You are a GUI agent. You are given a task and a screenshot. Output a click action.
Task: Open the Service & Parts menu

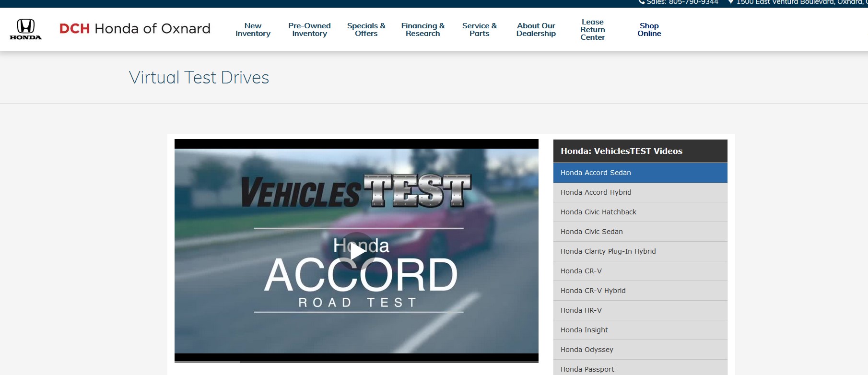coord(479,30)
